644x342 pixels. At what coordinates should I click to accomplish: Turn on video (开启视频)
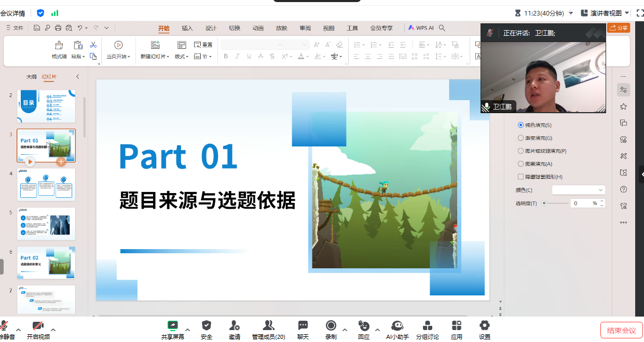point(38,329)
